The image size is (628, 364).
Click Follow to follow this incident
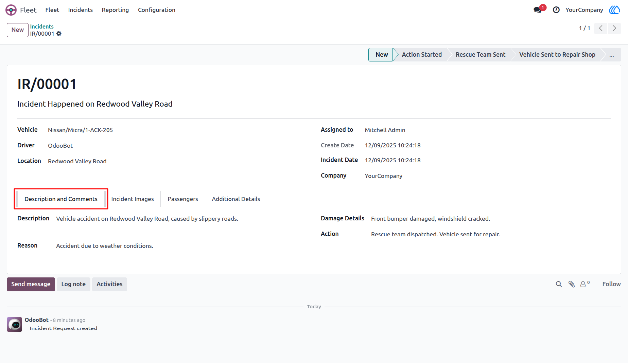611,284
